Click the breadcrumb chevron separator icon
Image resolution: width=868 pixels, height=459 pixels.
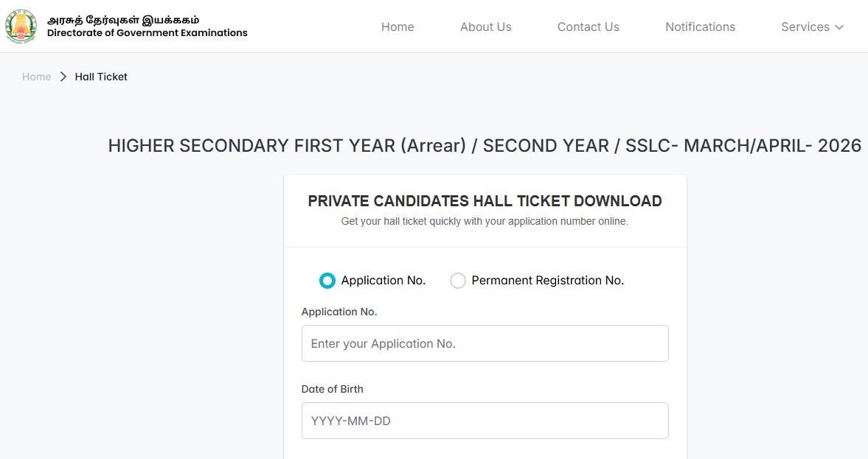pos(63,76)
